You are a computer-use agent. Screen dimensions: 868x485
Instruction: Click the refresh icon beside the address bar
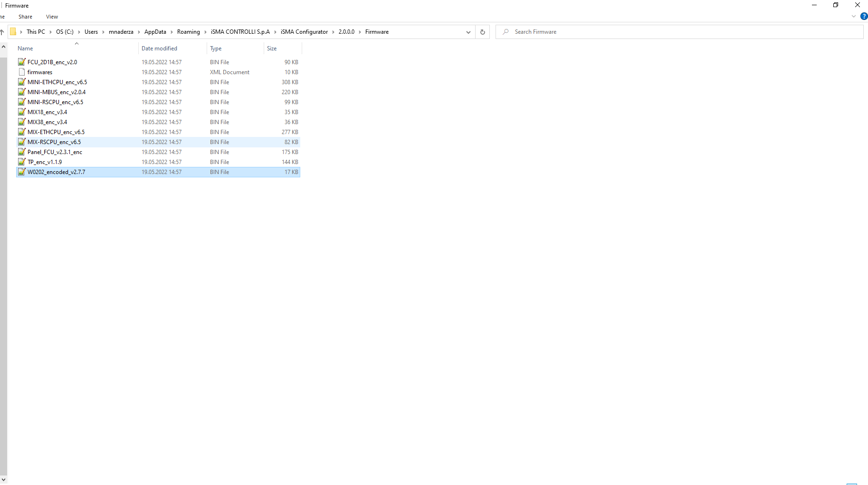point(482,32)
